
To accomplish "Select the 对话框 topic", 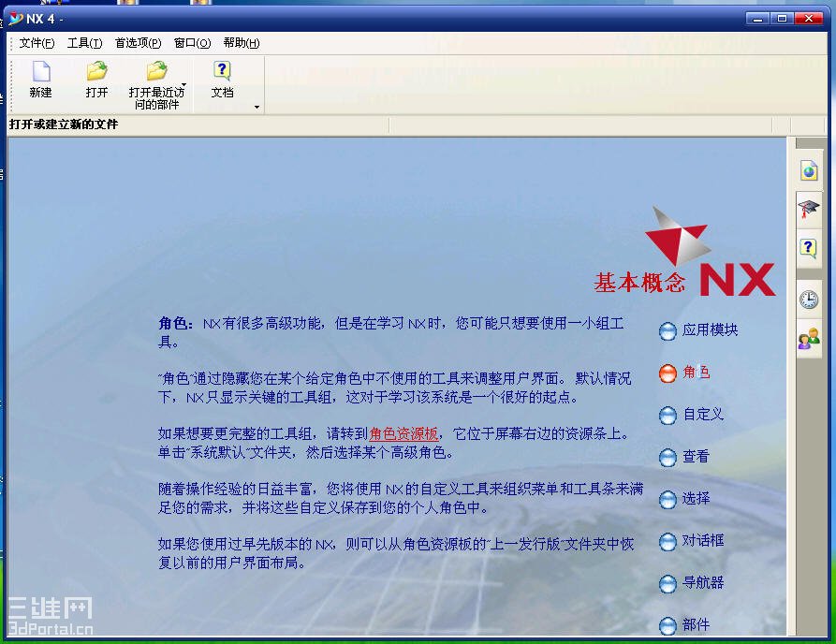I will point(703,541).
